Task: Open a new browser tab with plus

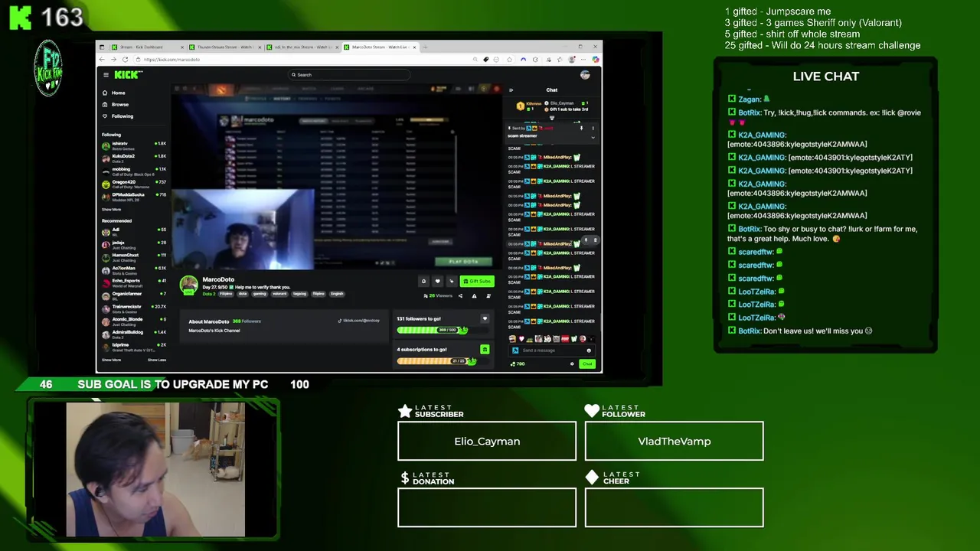Action: click(425, 47)
